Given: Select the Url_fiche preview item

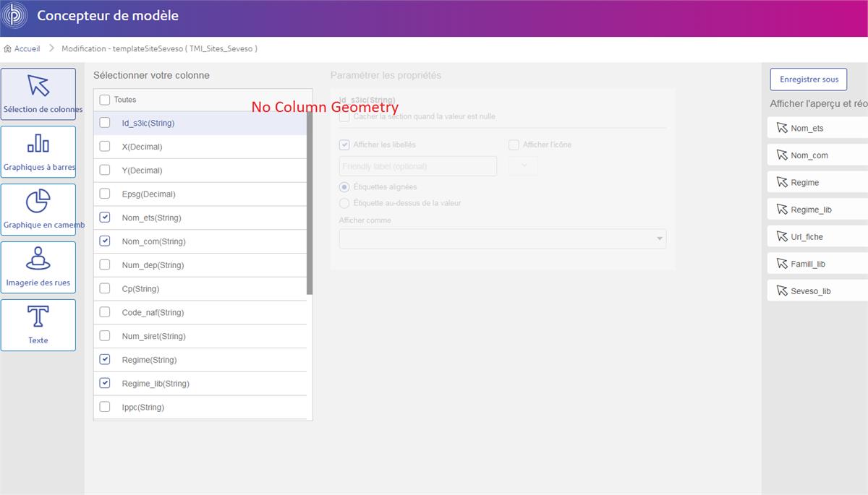Looking at the screenshot, I should pos(817,236).
